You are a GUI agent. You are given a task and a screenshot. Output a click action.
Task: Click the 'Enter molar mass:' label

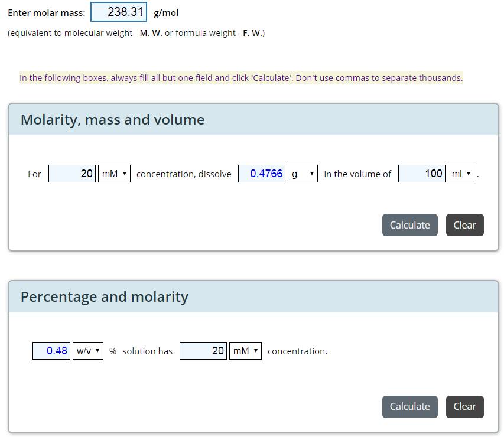[46, 13]
